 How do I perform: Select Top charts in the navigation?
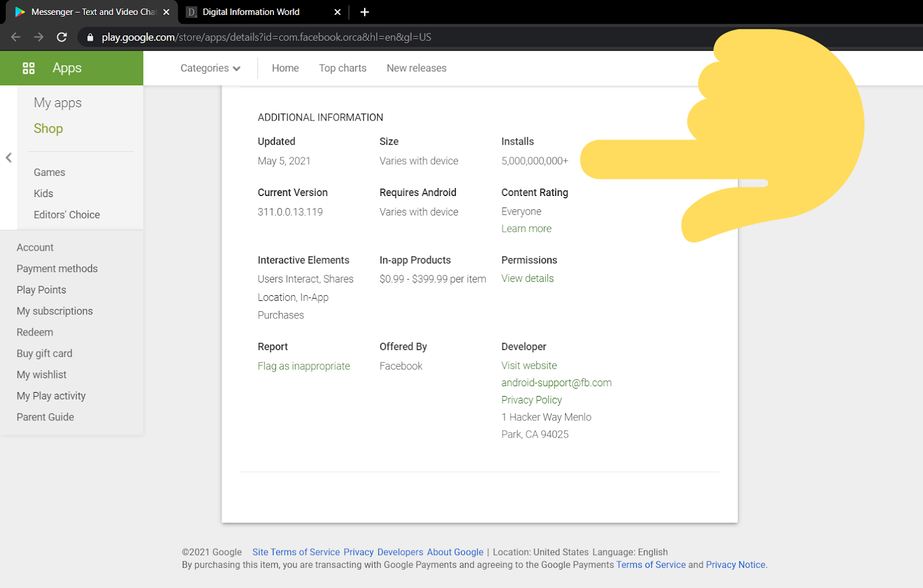coord(343,68)
